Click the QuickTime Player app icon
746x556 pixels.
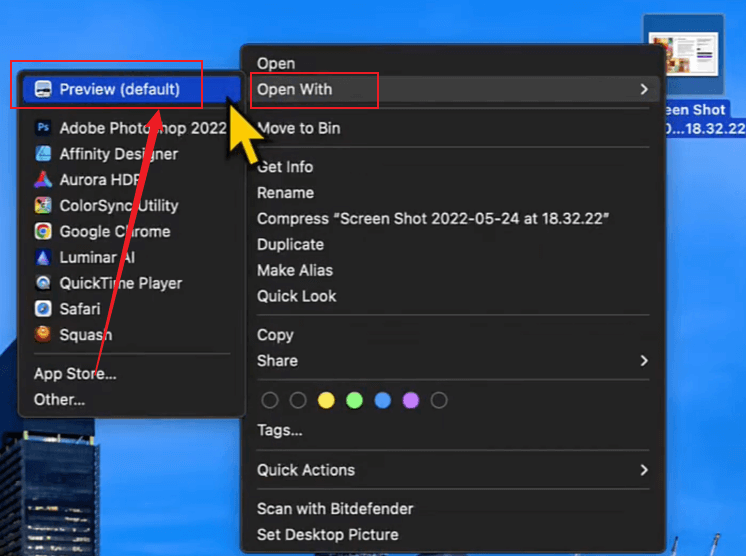43,283
